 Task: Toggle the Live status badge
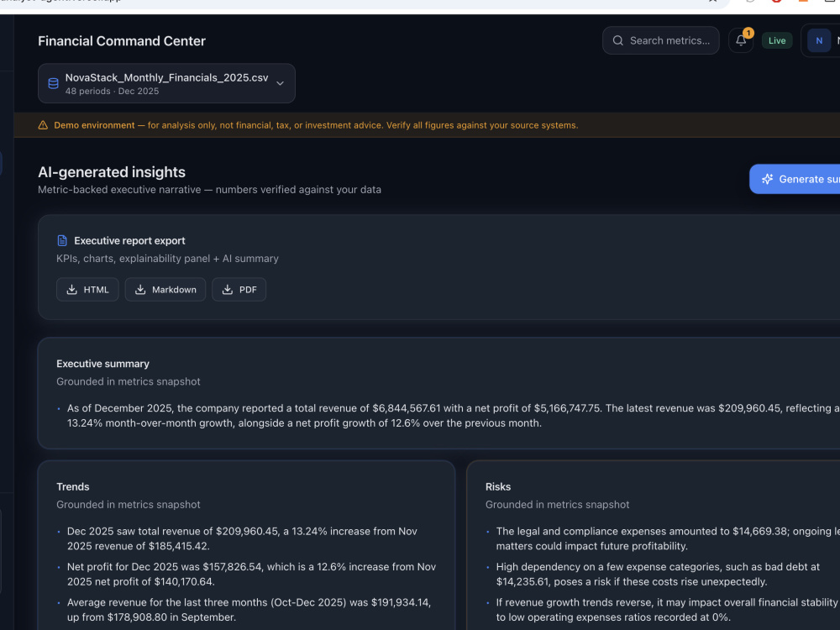[x=777, y=40]
